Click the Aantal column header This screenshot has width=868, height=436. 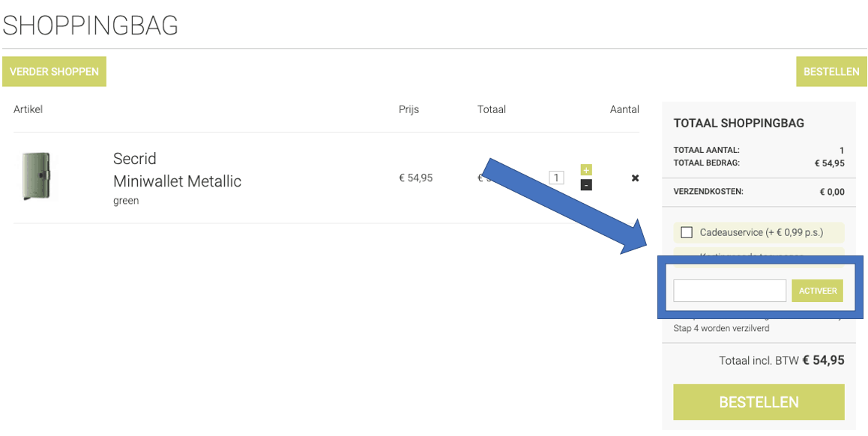click(624, 109)
